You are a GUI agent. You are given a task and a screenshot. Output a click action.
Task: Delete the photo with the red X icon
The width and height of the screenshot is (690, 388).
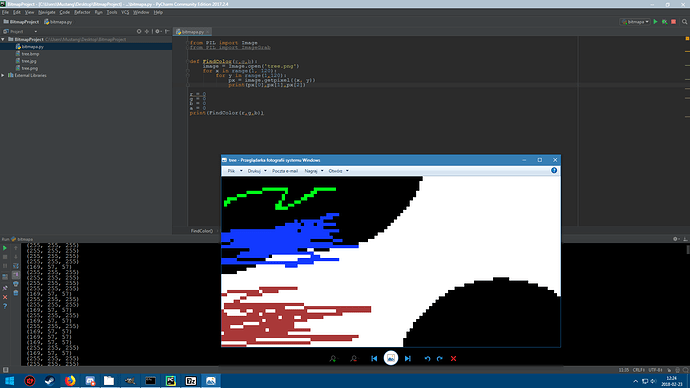(x=453, y=359)
